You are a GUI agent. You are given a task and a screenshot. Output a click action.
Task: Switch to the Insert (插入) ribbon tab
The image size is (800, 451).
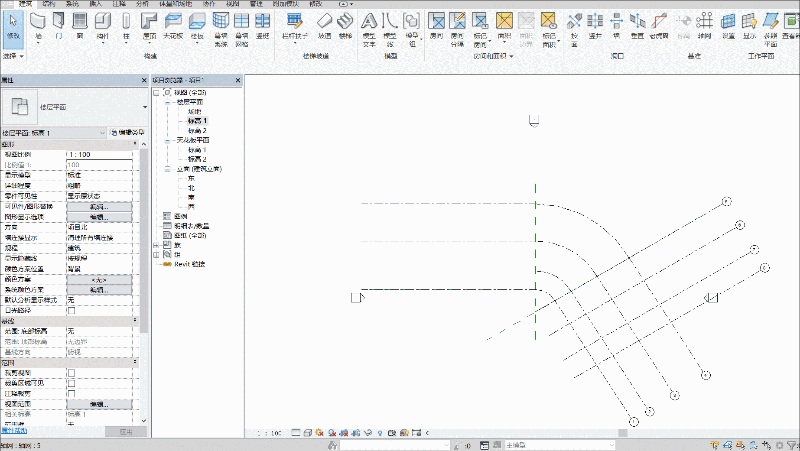96,4
